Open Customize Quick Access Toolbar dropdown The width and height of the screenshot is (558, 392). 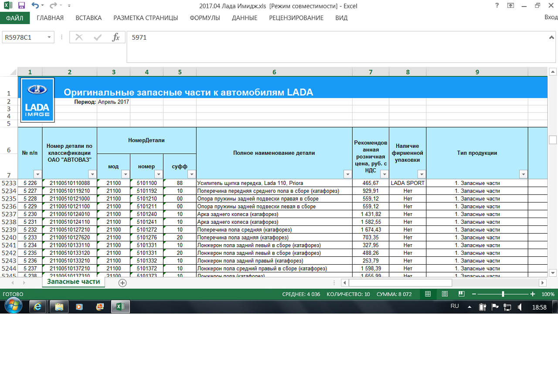69,6
